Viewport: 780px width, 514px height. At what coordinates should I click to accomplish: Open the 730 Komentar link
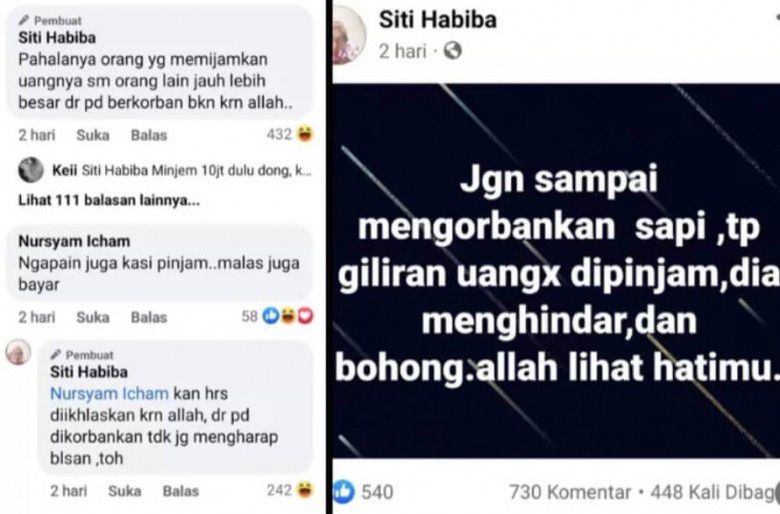tap(570, 492)
